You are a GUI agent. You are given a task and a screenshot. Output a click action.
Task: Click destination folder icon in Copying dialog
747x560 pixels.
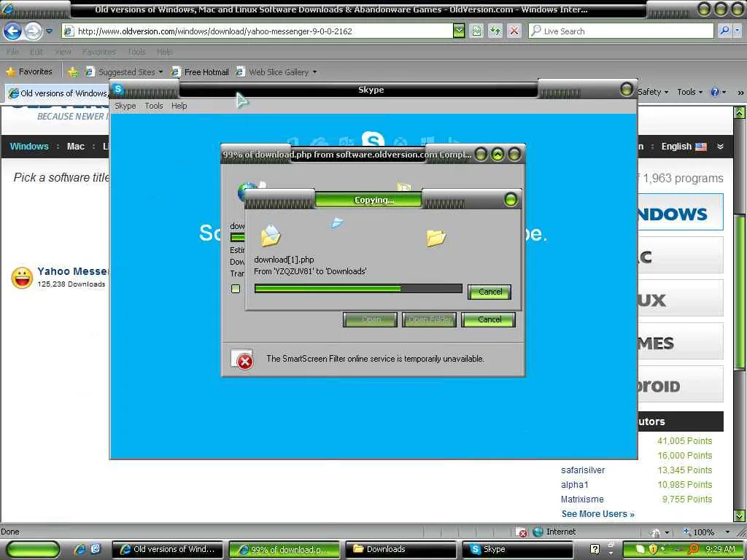[x=436, y=237]
